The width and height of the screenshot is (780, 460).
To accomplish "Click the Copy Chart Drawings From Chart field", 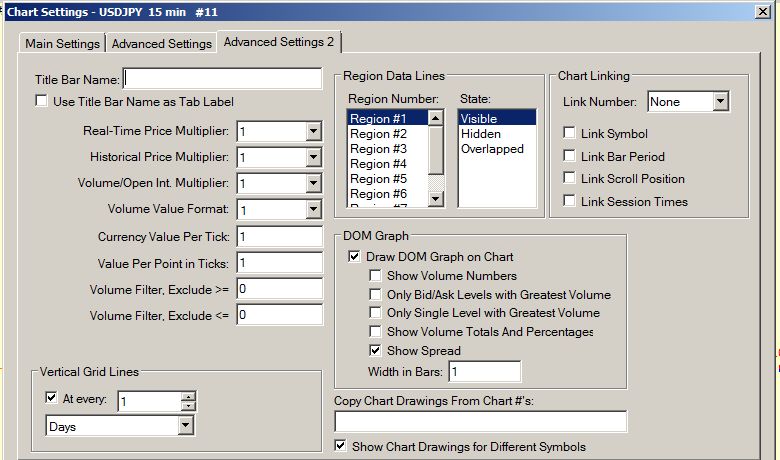I will [480, 422].
